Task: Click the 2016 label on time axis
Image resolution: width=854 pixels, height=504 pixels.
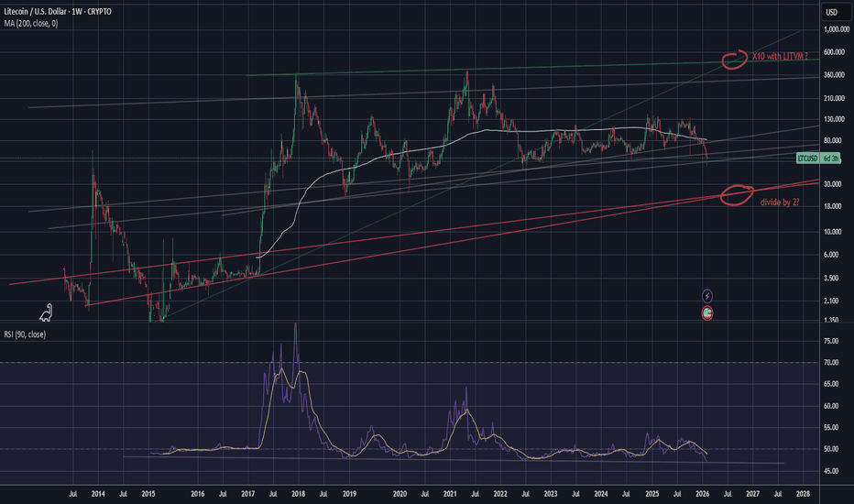Action: click(198, 494)
